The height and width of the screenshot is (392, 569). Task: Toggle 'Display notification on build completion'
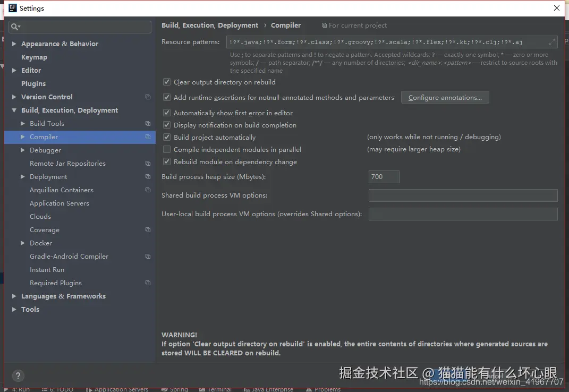point(167,125)
